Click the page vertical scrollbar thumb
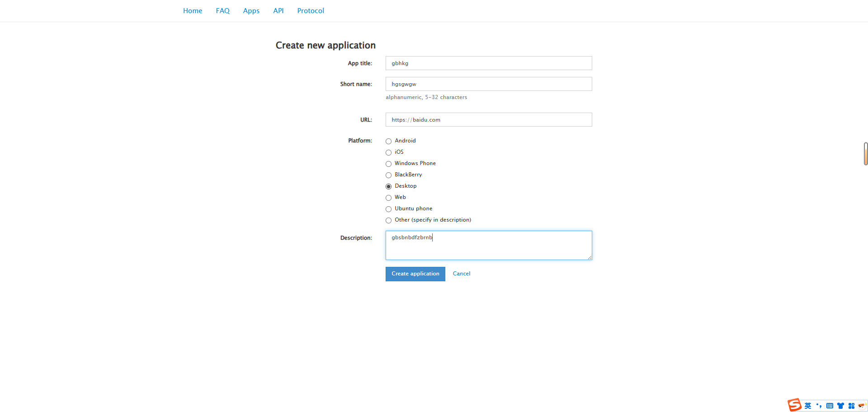The width and height of the screenshot is (868, 412). point(865,154)
